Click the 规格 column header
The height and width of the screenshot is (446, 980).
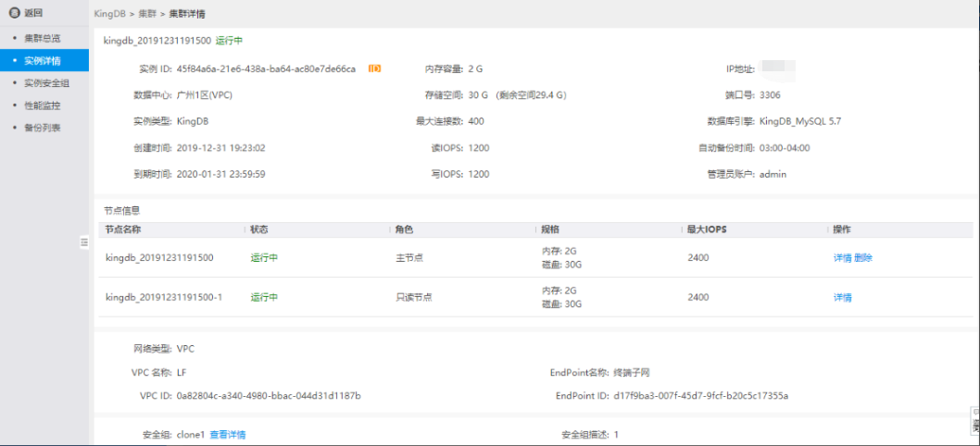(550, 229)
